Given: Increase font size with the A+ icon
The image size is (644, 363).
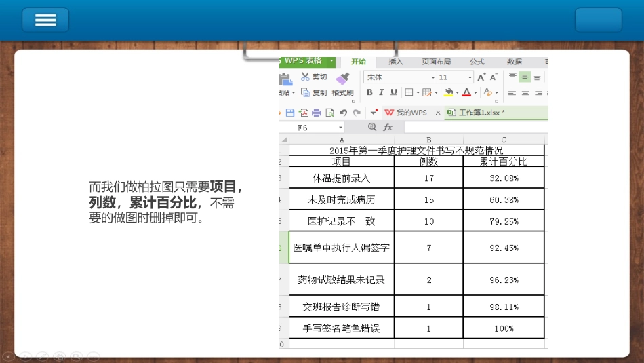Looking at the screenshot, I should click(481, 77).
